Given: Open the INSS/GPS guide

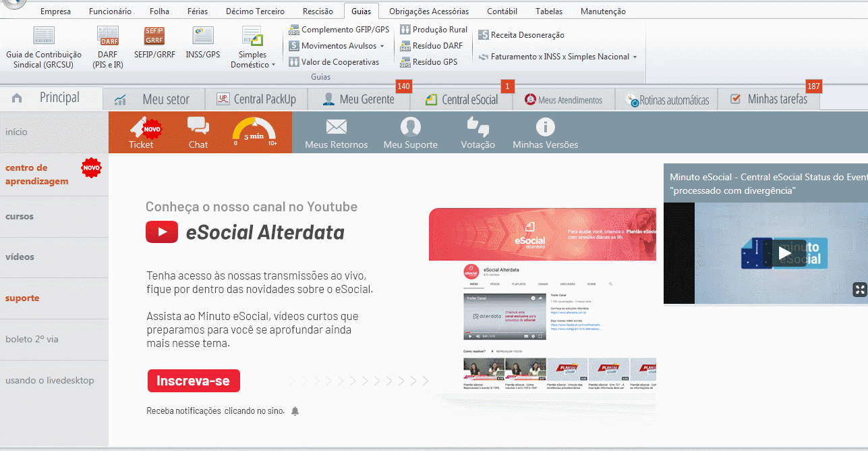Looking at the screenshot, I should pyautogui.click(x=203, y=43).
